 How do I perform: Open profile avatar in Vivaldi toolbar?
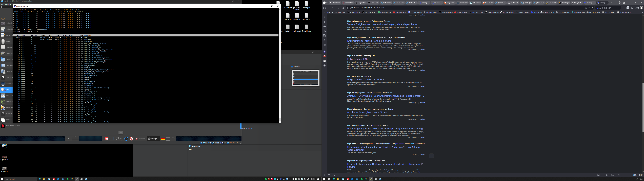[641, 8]
